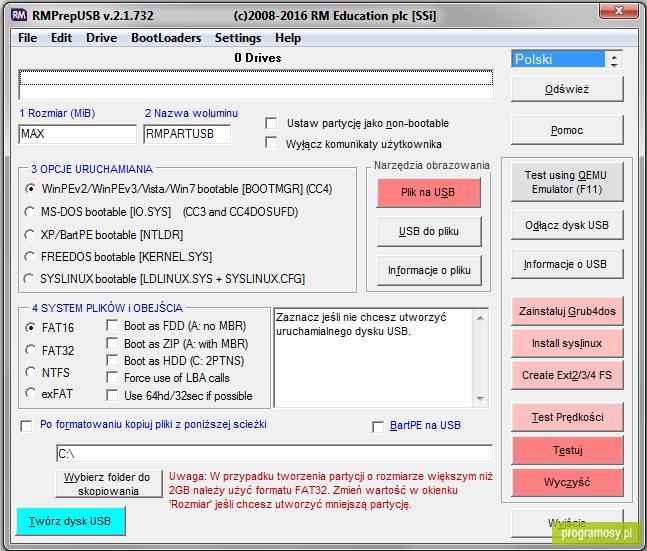Image resolution: width=647 pixels, height=551 pixels.
Task: Click the 'Test Prędkości' speed test button
Action: (567, 417)
